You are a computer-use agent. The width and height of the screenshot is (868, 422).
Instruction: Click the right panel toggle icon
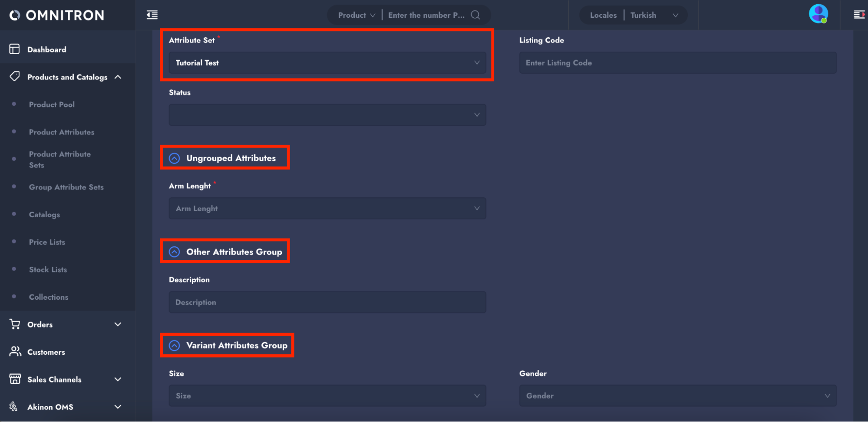[x=859, y=15]
